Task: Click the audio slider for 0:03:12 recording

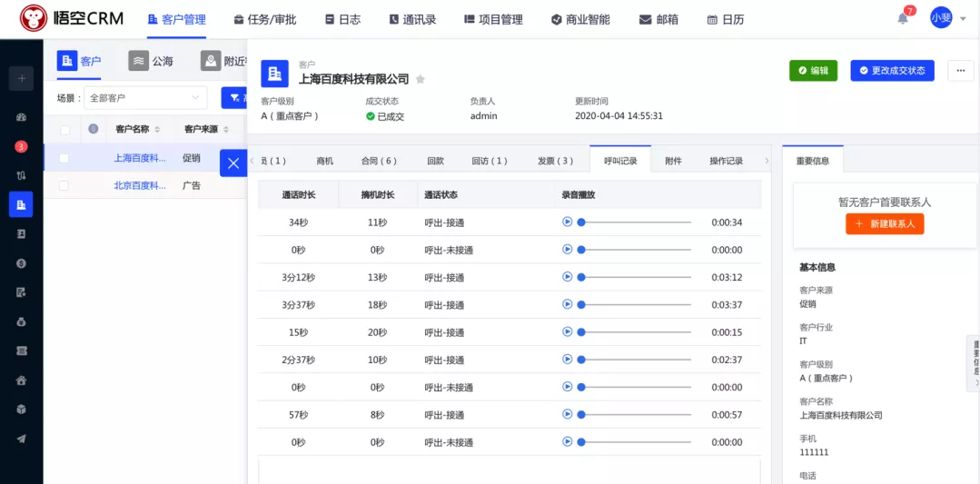Action: [634, 277]
